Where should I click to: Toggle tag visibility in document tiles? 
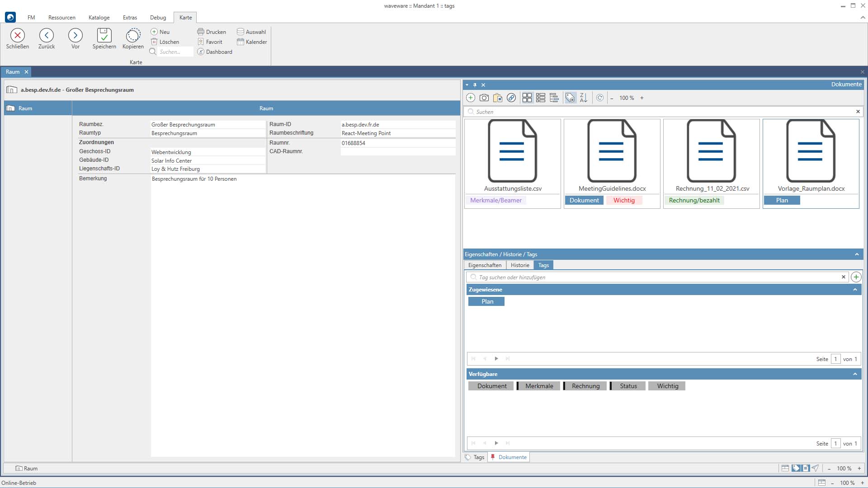(570, 98)
